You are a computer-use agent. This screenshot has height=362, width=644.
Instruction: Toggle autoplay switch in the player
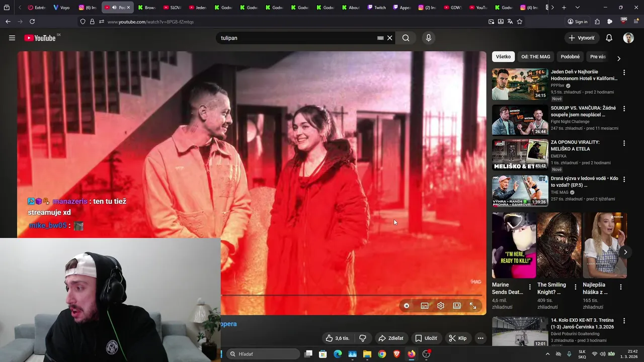click(x=407, y=306)
